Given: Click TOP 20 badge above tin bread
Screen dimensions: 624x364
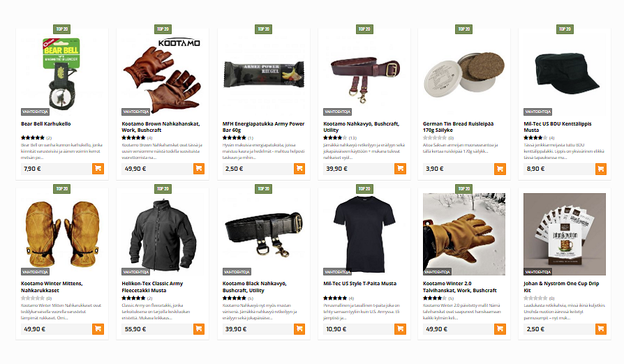Looking at the screenshot, I should 463,29.
